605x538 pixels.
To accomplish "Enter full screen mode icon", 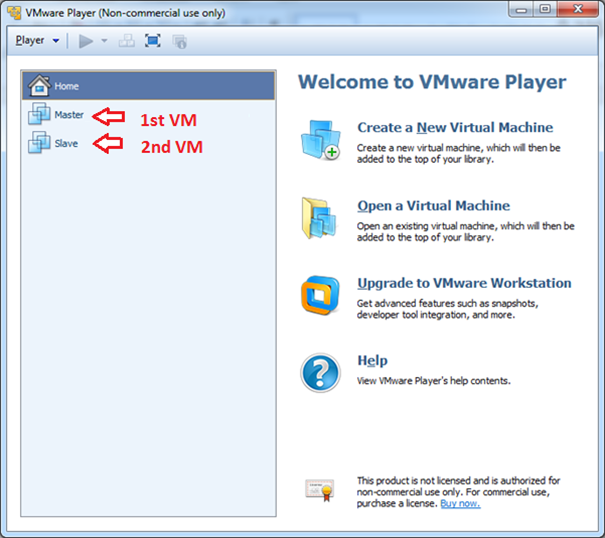I will 153,41.
